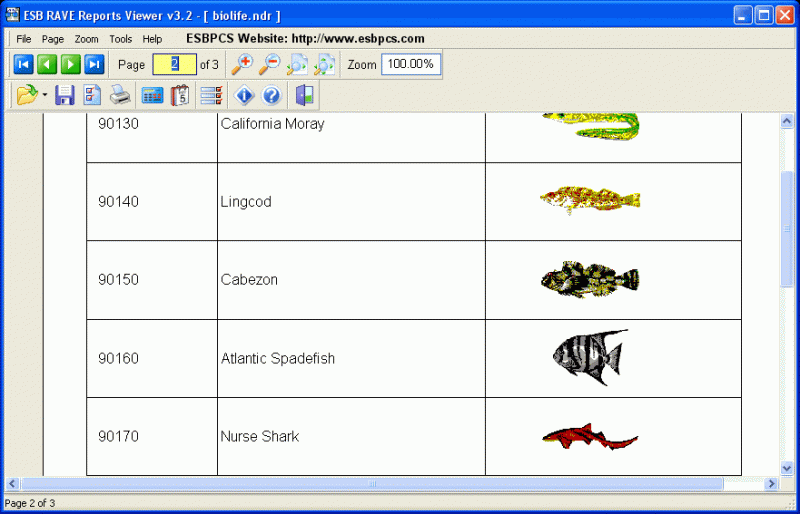This screenshot has height=514, width=800.
Task: Click the previous page arrow
Action: click(47, 65)
